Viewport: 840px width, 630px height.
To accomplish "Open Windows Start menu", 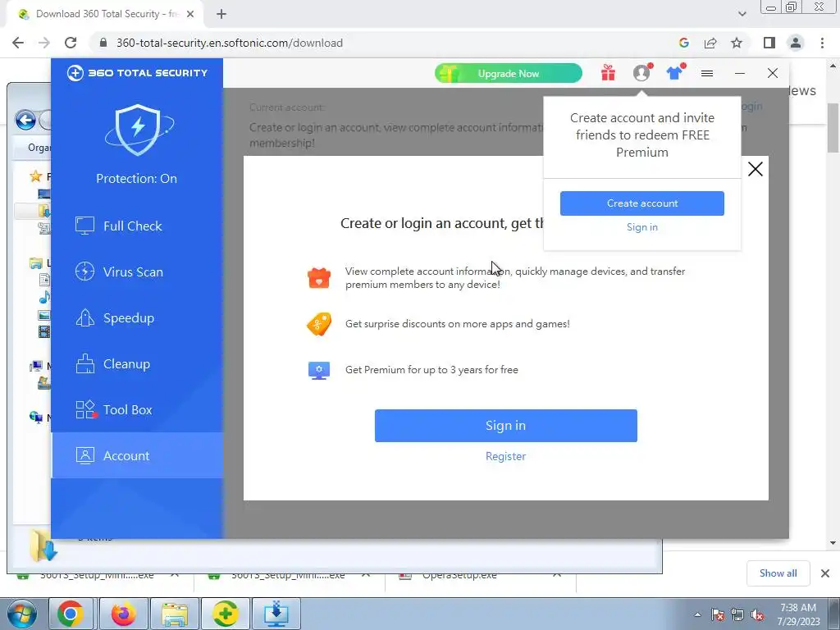I will pyautogui.click(x=21, y=614).
